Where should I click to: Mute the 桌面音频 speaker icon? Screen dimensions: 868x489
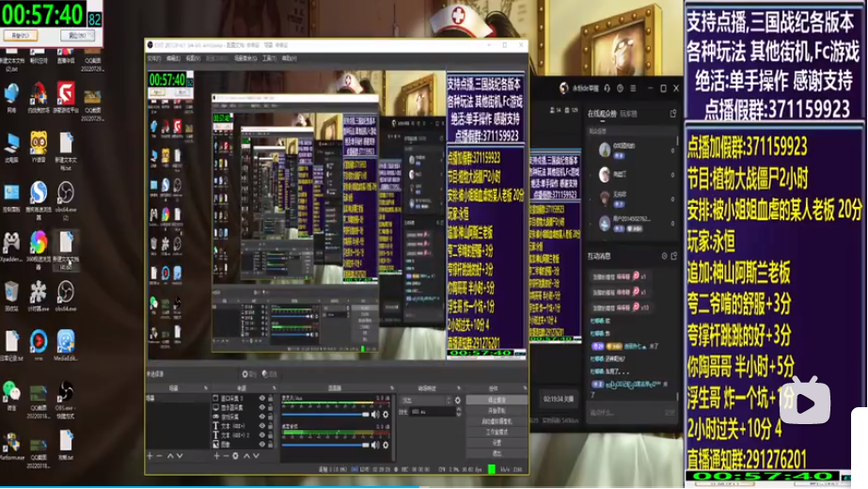pyautogui.click(x=375, y=445)
